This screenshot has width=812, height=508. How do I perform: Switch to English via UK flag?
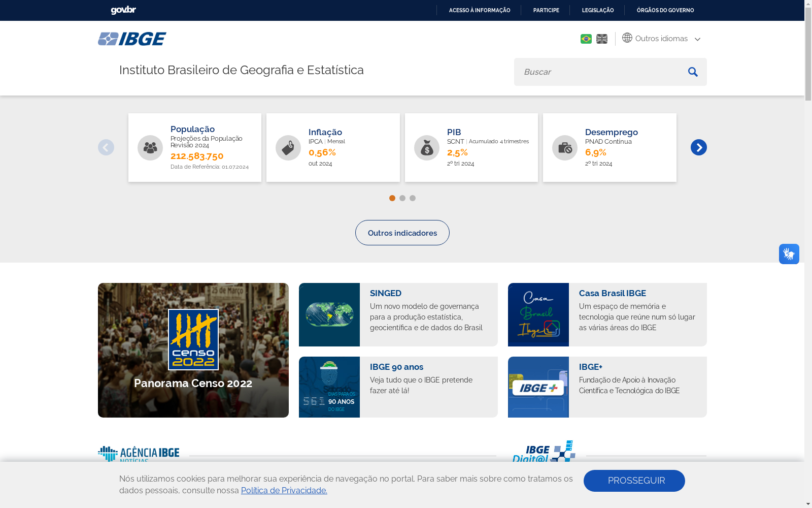click(x=602, y=39)
